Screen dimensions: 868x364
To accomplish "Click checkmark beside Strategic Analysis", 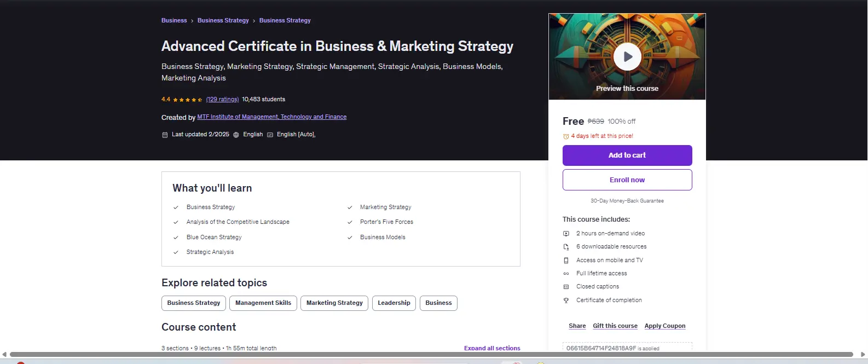I will pyautogui.click(x=176, y=252).
